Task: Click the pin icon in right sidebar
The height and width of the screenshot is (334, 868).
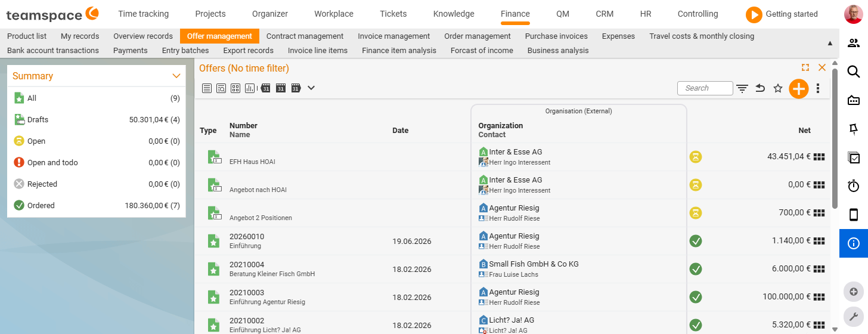Action: point(854,129)
